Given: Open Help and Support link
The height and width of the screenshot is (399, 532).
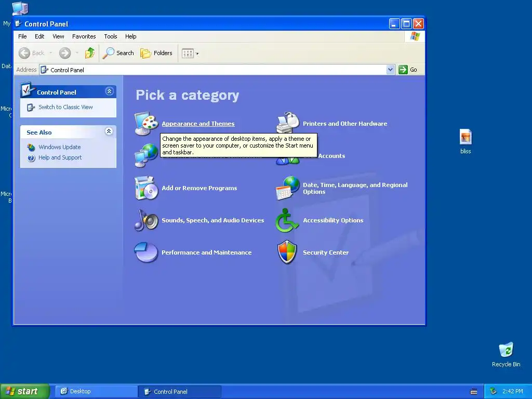Looking at the screenshot, I should click(x=60, y=157).
